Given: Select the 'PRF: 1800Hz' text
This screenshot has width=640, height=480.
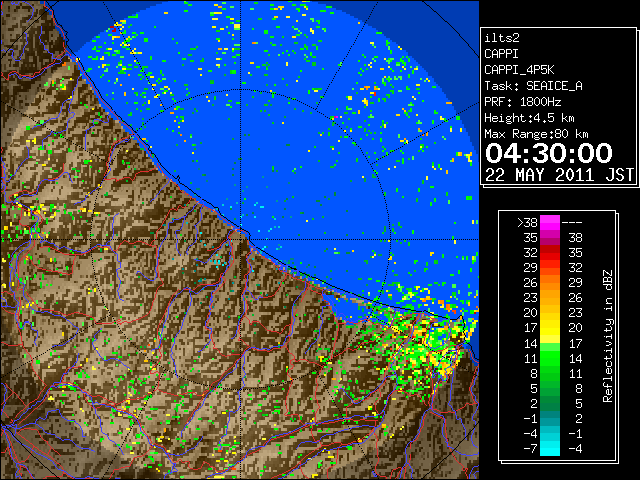Looking at the screenshot, I should 523,102.
